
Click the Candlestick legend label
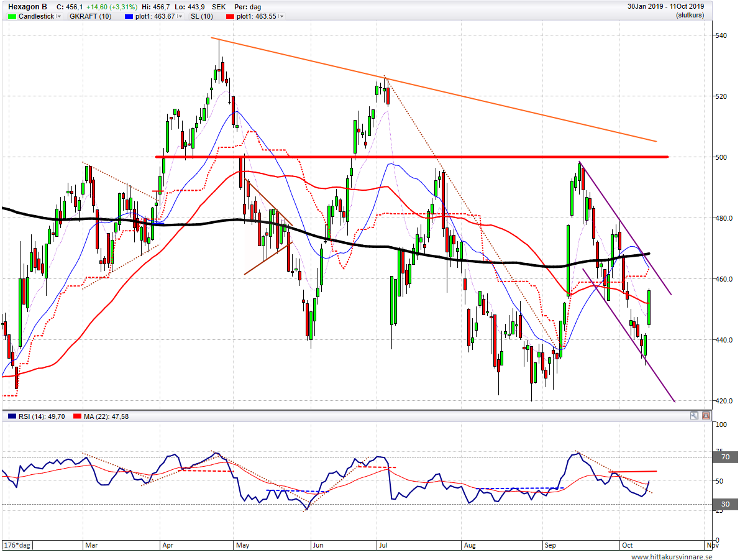point(36,17)
